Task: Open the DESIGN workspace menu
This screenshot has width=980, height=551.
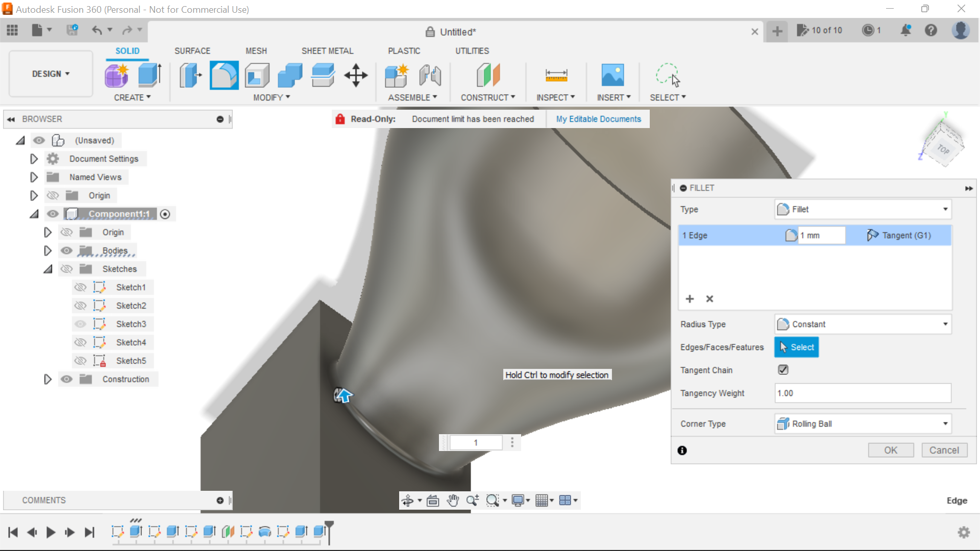Action: (x=50, y=73)
